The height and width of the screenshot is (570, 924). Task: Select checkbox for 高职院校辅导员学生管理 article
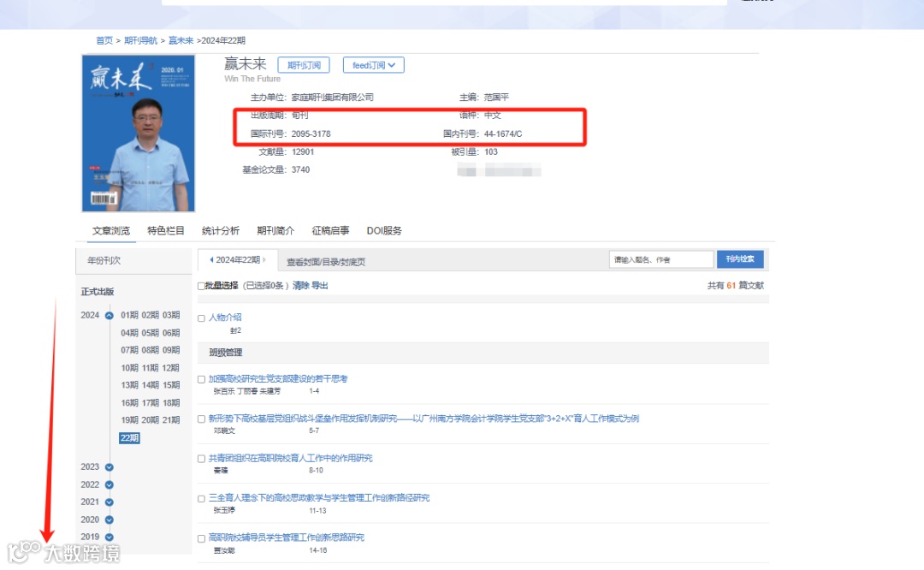tap(201, 538)
